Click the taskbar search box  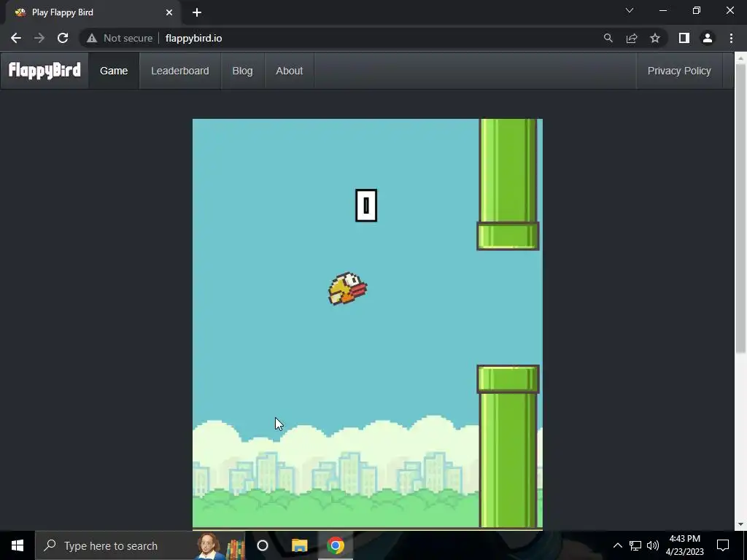pyautogui.click(x=139, y=545)
